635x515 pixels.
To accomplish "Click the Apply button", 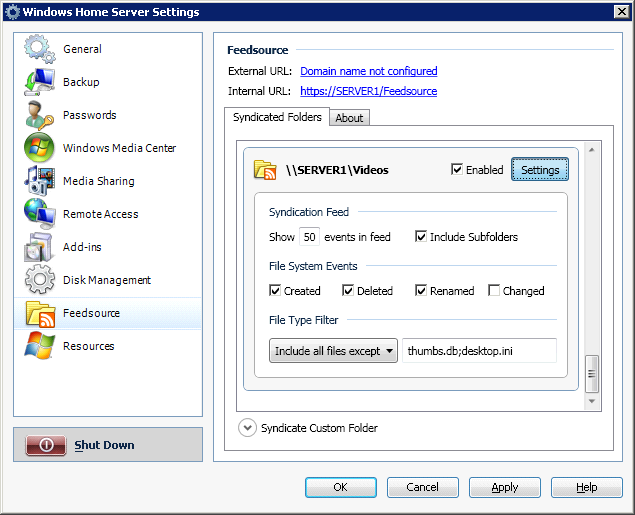I will pyautogui.click(x=505, y=487).
